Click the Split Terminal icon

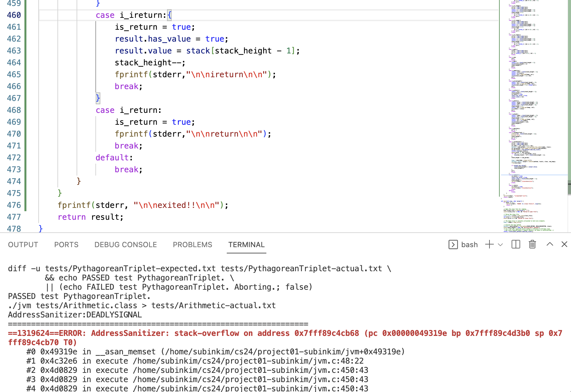516,245
